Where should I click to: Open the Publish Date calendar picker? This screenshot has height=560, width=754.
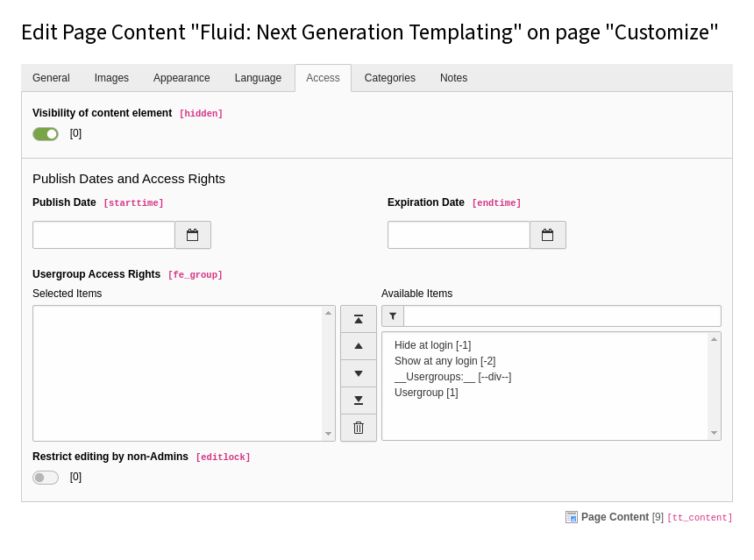[x=193, y=235]
